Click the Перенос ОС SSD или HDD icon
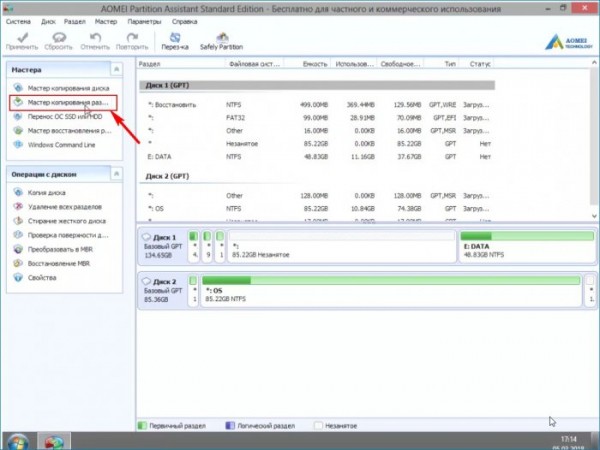Viewport: 600px width, 450px height. (x=18, y=116)
